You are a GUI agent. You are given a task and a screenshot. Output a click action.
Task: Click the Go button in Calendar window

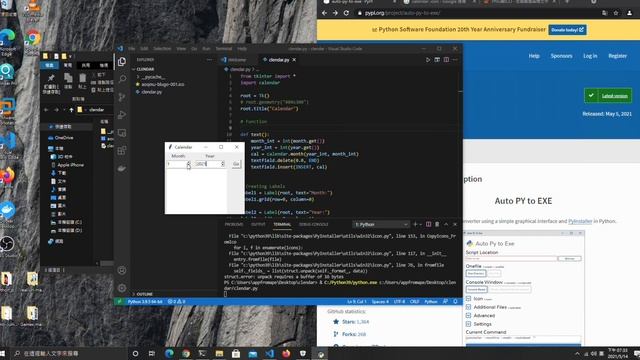236,164
